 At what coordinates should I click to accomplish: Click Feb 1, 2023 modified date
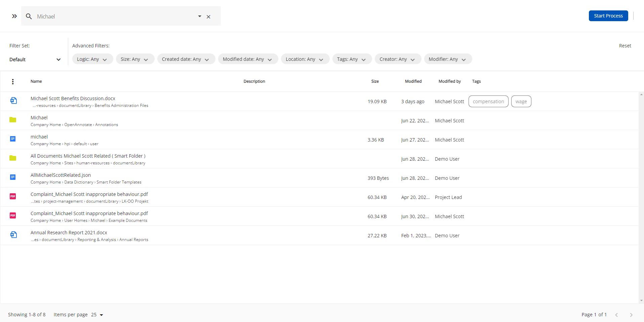tap(416, 236)
